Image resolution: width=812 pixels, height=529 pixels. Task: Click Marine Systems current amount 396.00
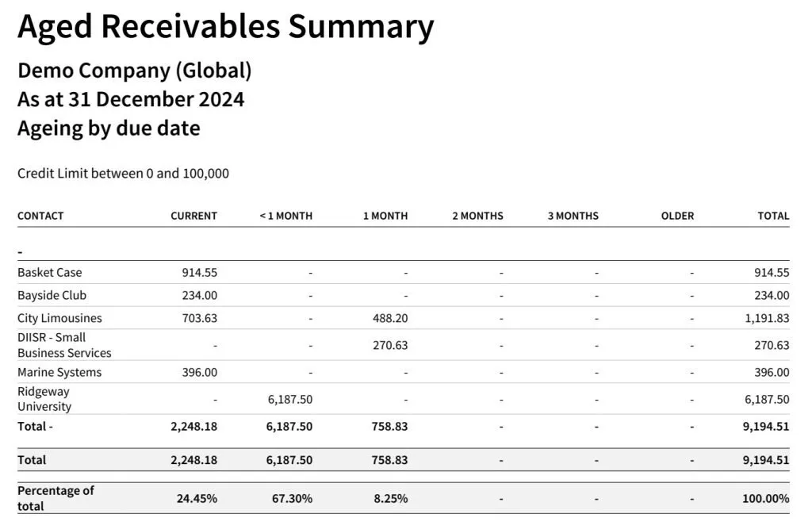pos(200,372)
